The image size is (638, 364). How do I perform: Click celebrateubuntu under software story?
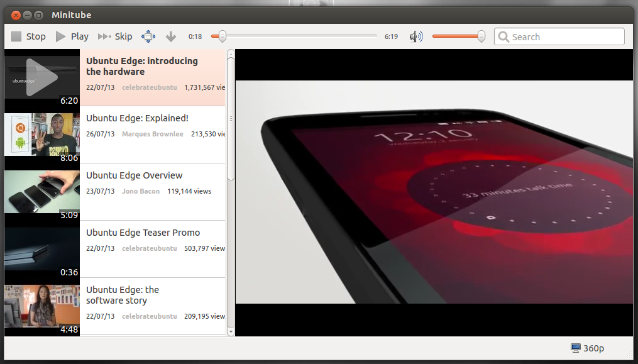[x=150, y=316]
